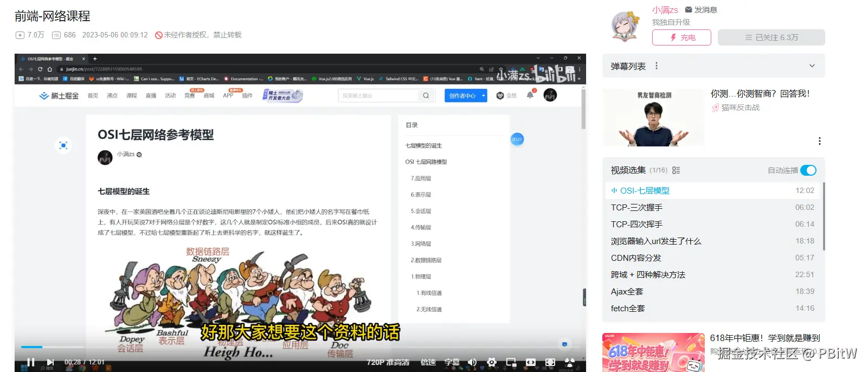
Task: Click Juejin user avatar in recorded page
Action: tap(550, 95)
